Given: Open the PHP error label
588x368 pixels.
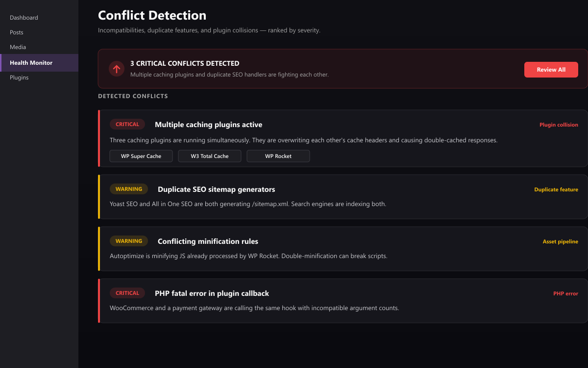Looking at the screenshot, I should click(x=565, y=293).
